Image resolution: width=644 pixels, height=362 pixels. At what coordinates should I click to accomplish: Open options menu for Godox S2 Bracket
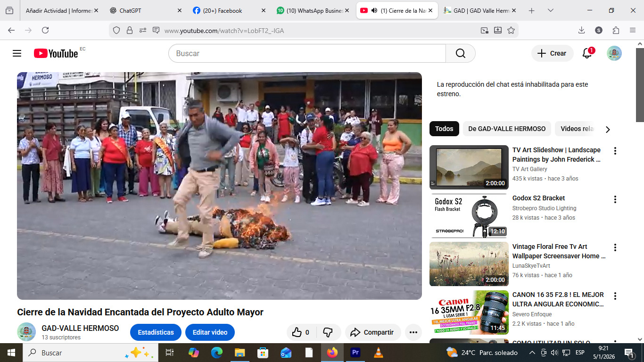point(615,199)
